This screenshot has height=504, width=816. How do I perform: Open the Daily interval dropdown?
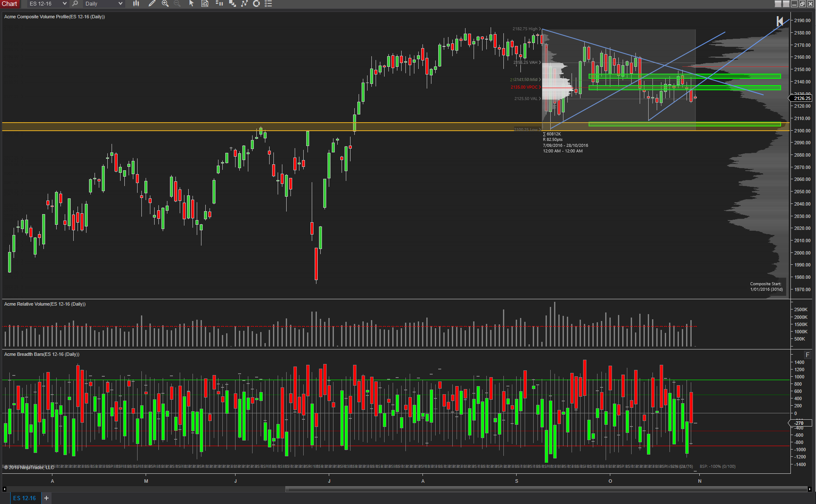(x=103, y=3)
